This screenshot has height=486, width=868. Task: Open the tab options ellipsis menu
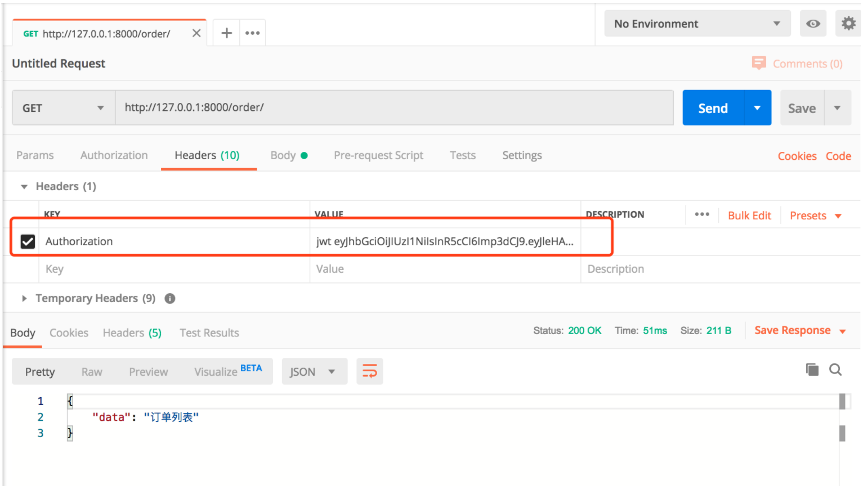(253, 33)
